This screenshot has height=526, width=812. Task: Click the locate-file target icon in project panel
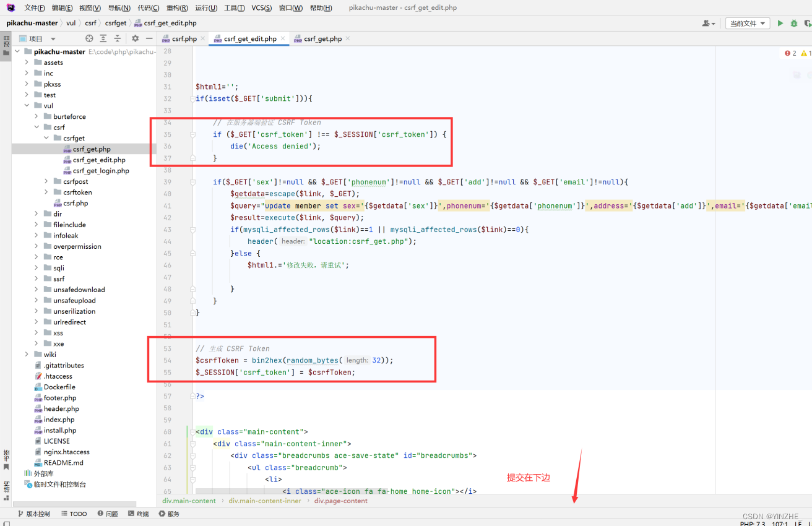[89, 38]
